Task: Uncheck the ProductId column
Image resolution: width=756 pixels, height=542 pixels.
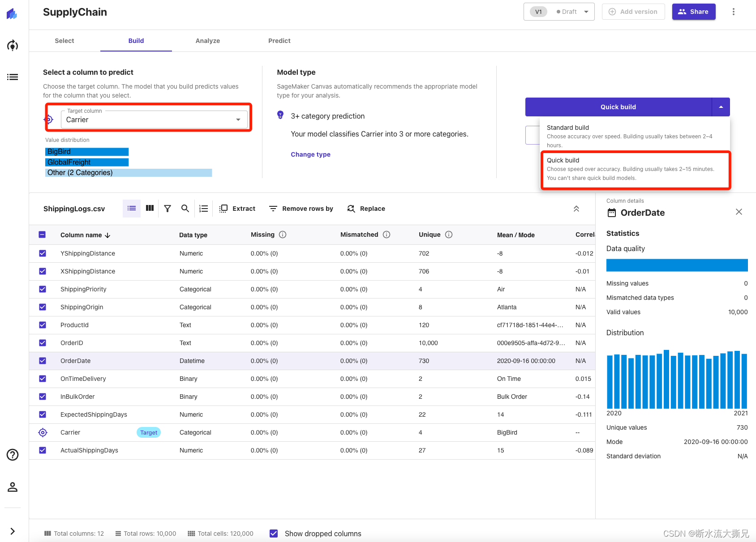Action: 43,325
